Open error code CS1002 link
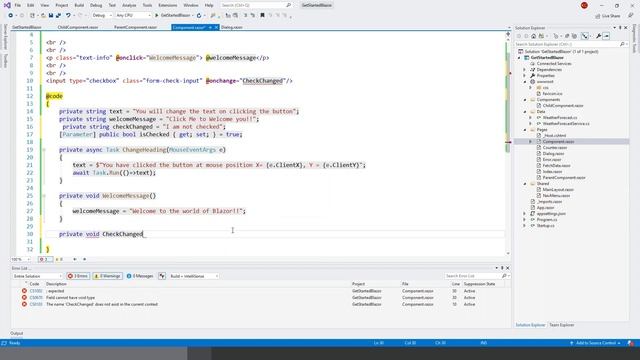Viewport: 640px width, 360px height. tap(36, 291)
